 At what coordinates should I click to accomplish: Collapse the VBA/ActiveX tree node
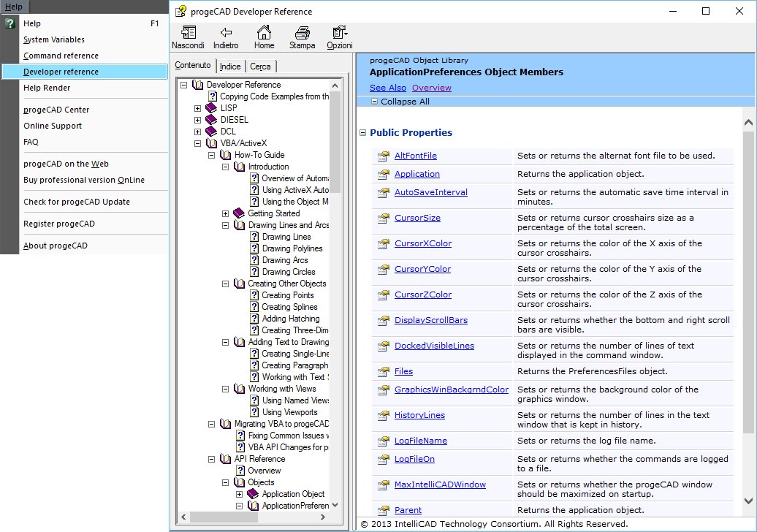point(198,143)
